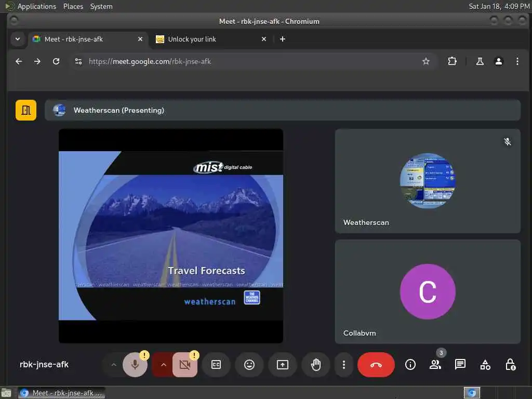The image size is (532, 399).
Task: Click the Present now screen share icon
Action: [x=283, y=365]
